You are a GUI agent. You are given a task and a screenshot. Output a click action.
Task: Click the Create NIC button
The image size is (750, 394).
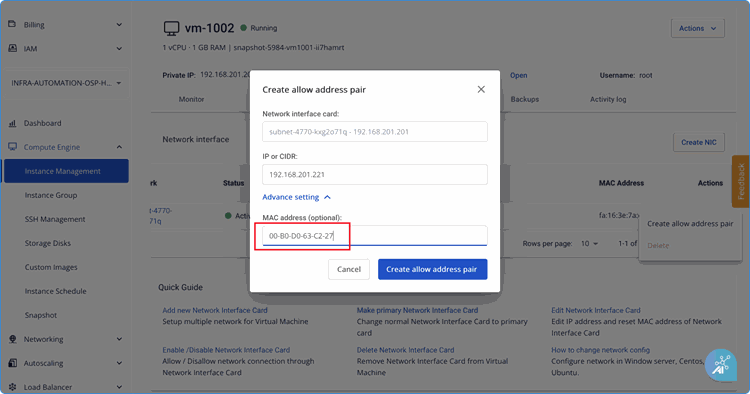click(699, 142)
